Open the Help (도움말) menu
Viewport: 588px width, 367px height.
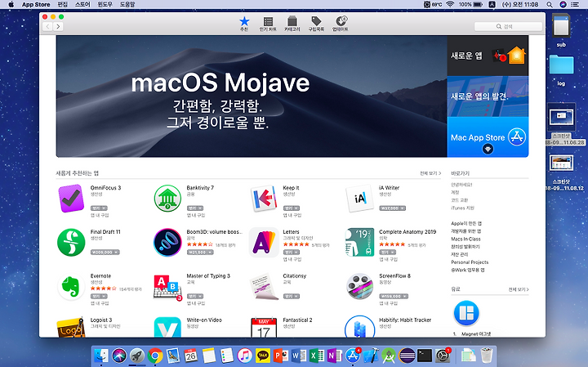pyautogui.click(x=127, y=5)
